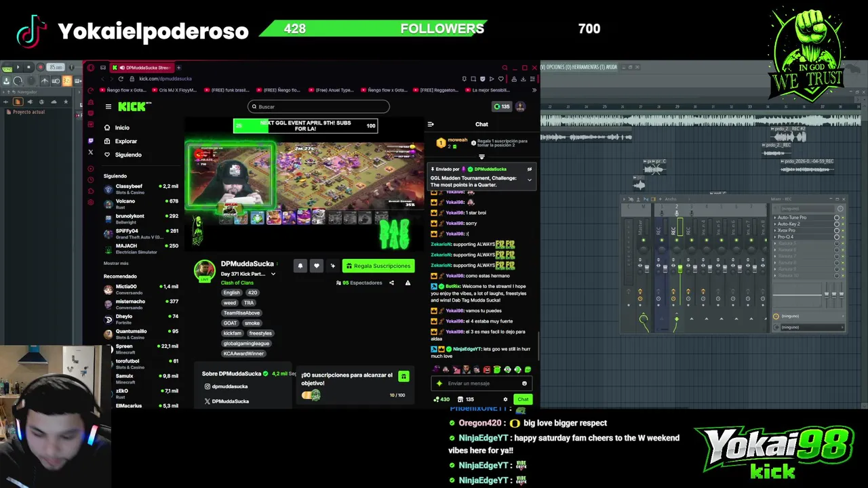The image size is (868, 488).
Task: Click the bell notification icon for DPMuddaSucka
Action: coord(300,266)
